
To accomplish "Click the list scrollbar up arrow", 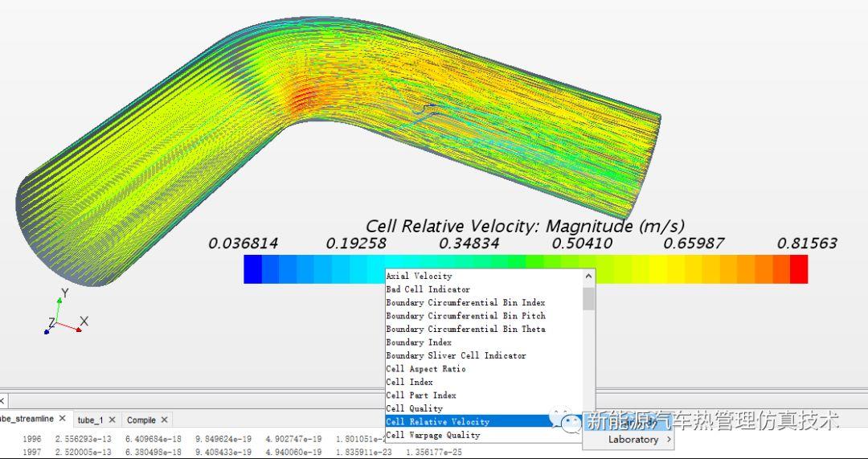I will 588,276.
